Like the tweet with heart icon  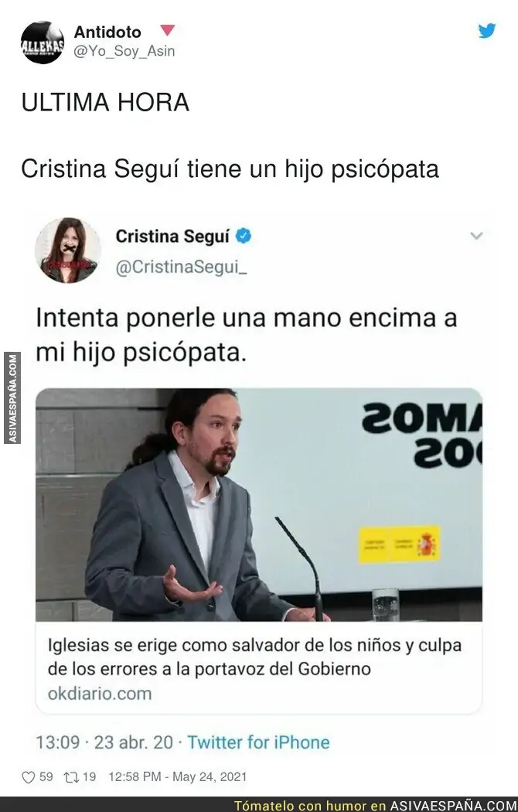[28, 776]
